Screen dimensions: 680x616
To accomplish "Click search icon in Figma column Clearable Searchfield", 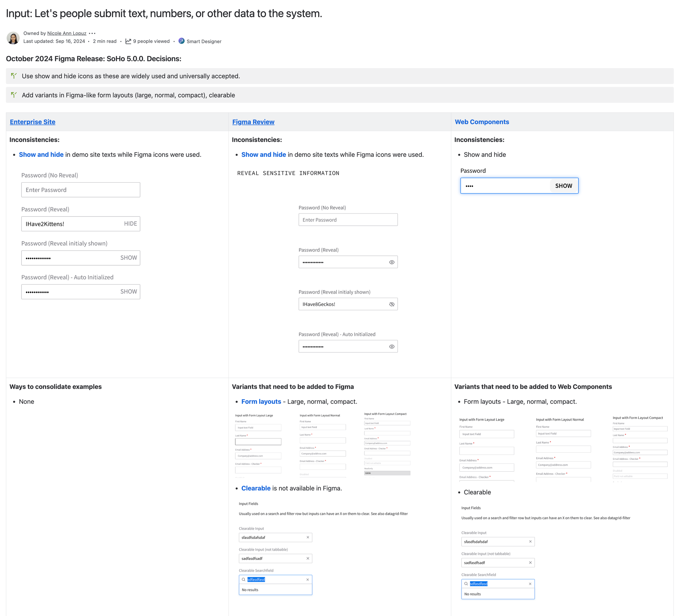I will pyautogui.click(x=243, y=580).
